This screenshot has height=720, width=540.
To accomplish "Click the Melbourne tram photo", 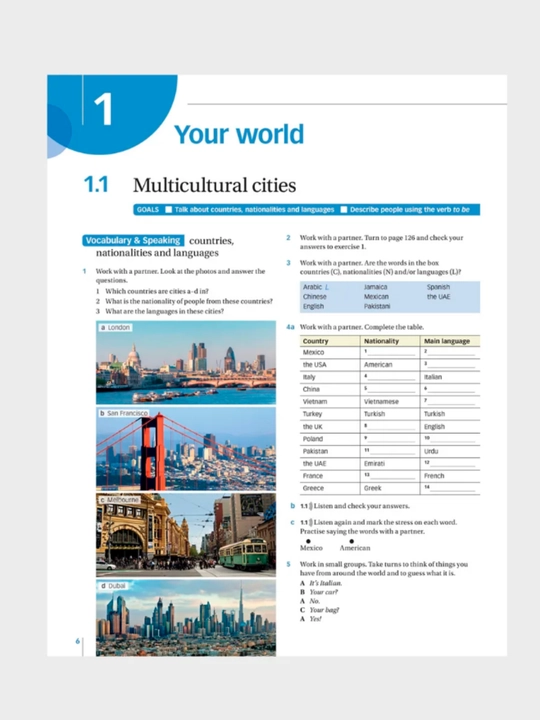I will pyautogui.click(x=186, y=535).
